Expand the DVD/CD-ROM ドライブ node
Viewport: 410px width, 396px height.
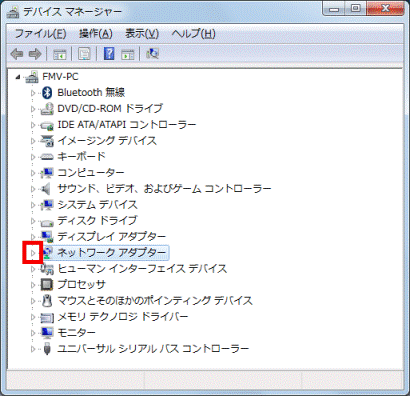point(33,109)
